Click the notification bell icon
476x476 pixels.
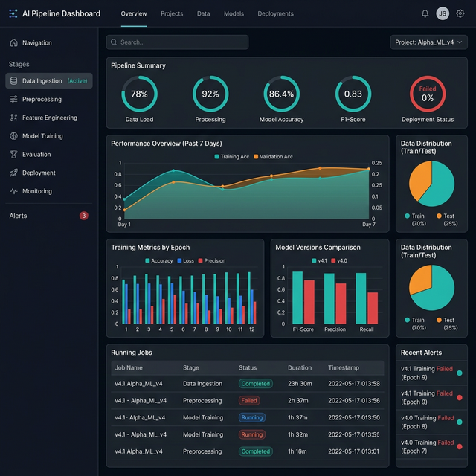425,13
